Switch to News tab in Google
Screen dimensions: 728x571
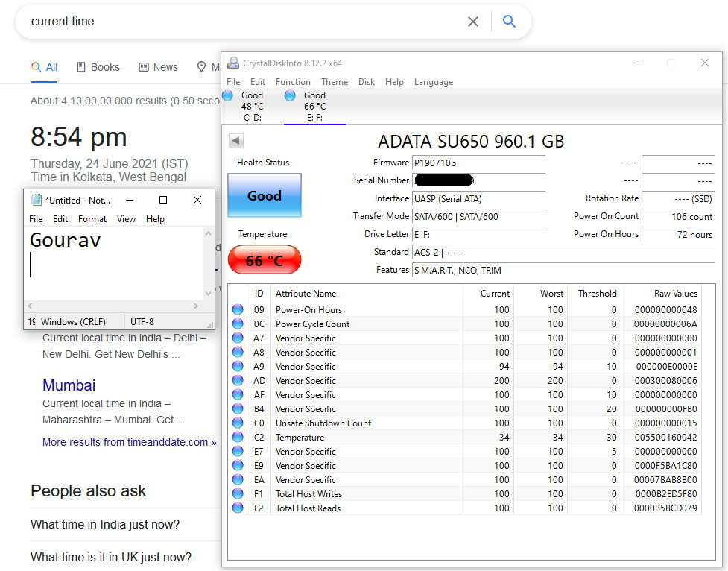coord(158,67)
